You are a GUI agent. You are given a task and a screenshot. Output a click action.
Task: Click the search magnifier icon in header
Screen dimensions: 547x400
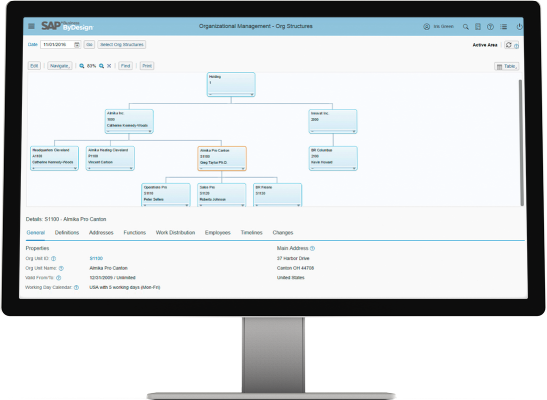[x=466, y=27]
